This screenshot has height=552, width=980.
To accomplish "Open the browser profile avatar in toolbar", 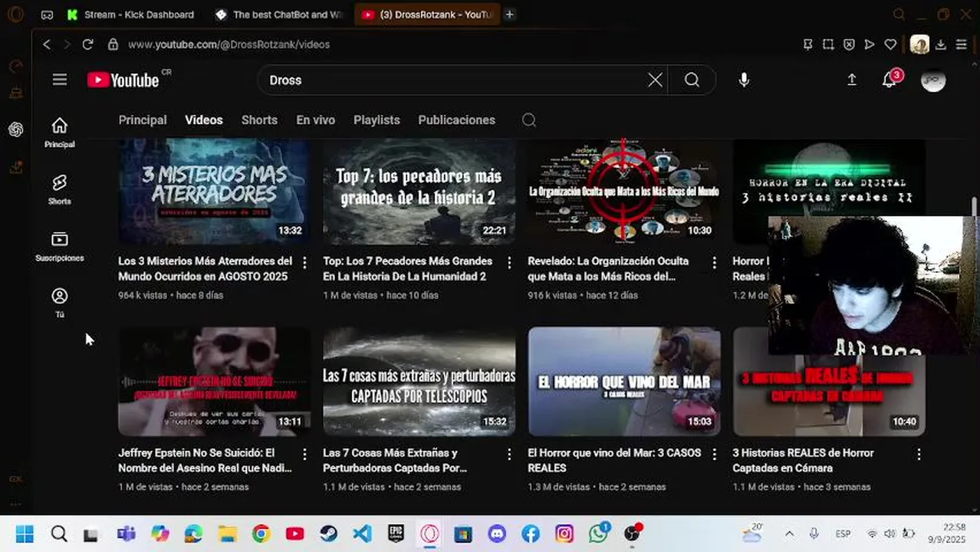I will [919, 44].
